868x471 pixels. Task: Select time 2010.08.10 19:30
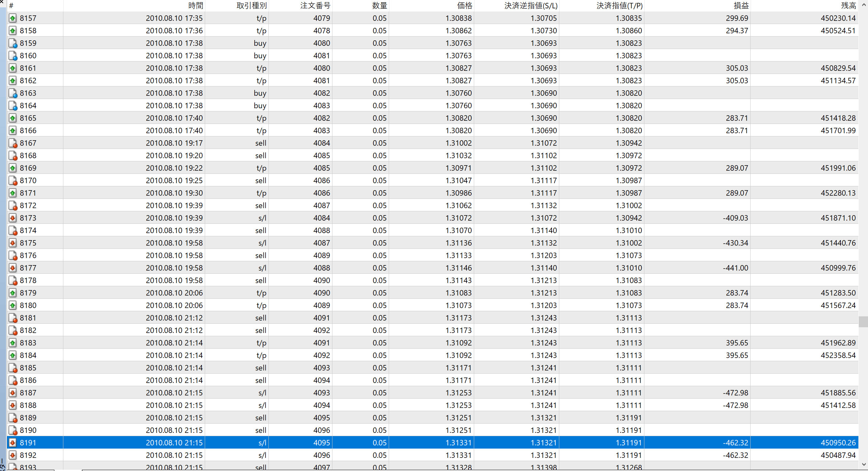174,193
